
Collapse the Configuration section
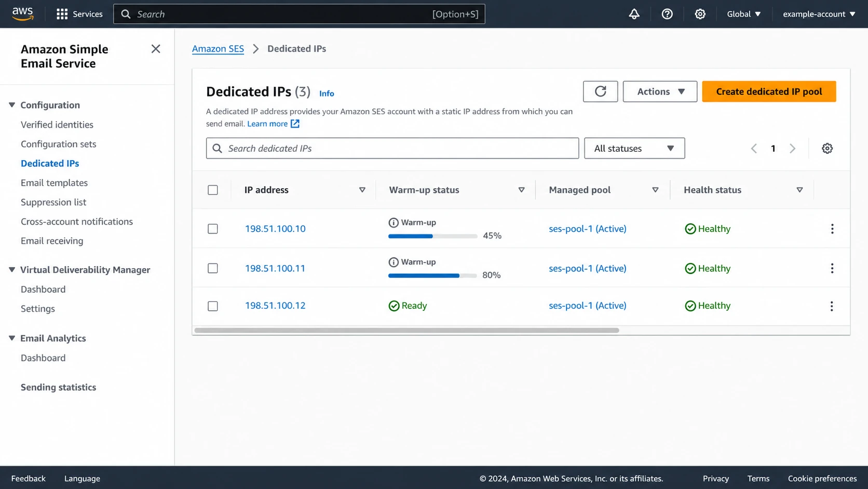click(x=12, y=105)
